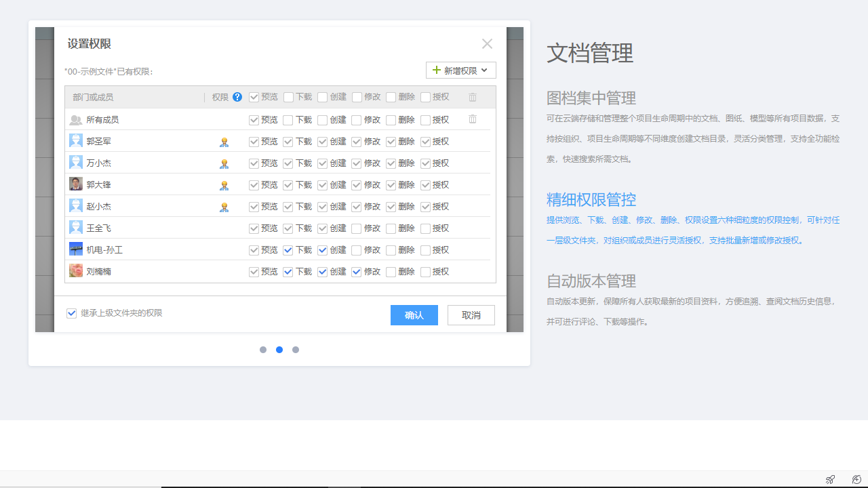Click the 所有成员 group member icon

[75, 119]
